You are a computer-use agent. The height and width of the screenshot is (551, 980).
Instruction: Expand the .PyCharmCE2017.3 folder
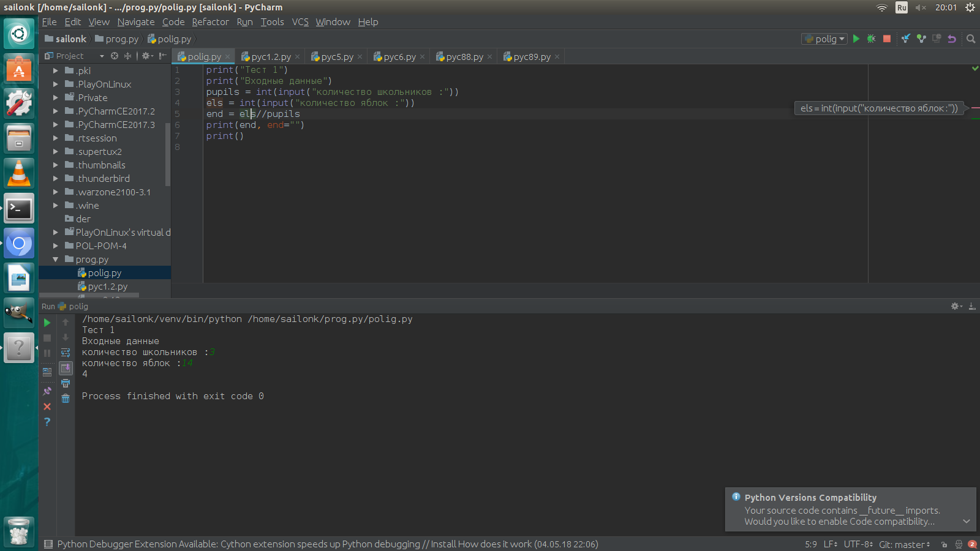(56, 125)
